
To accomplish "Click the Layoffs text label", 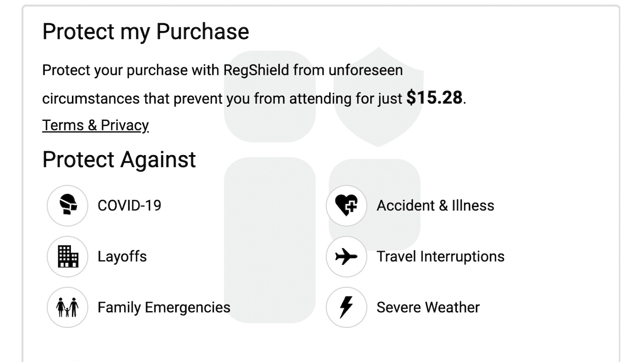I will [122, 256].
